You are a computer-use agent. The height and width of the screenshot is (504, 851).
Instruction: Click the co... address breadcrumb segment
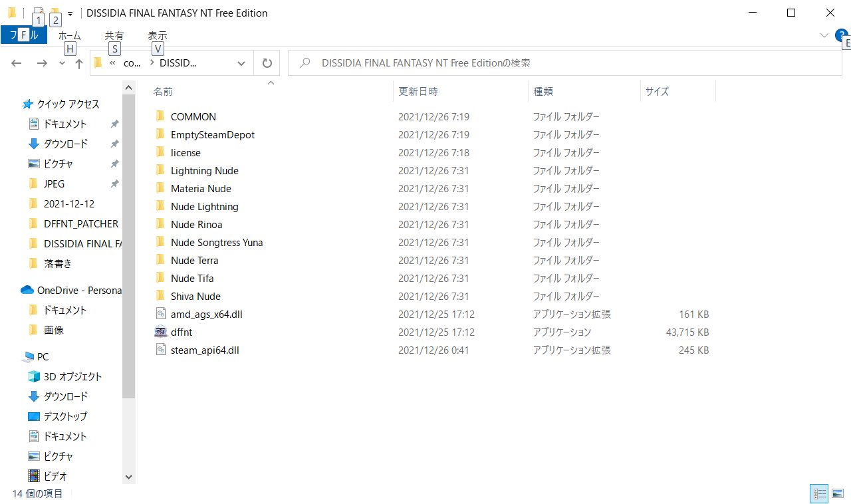click(x=132, y=63)
